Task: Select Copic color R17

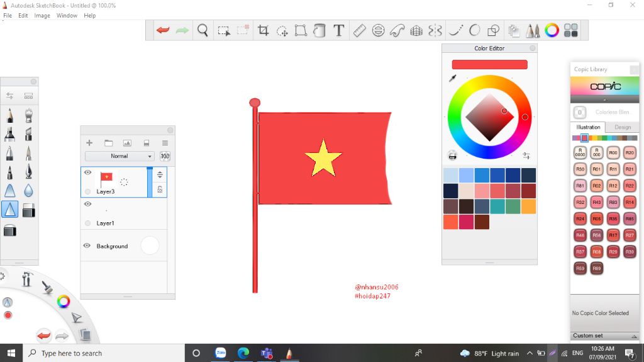Action: coord(613,235)
